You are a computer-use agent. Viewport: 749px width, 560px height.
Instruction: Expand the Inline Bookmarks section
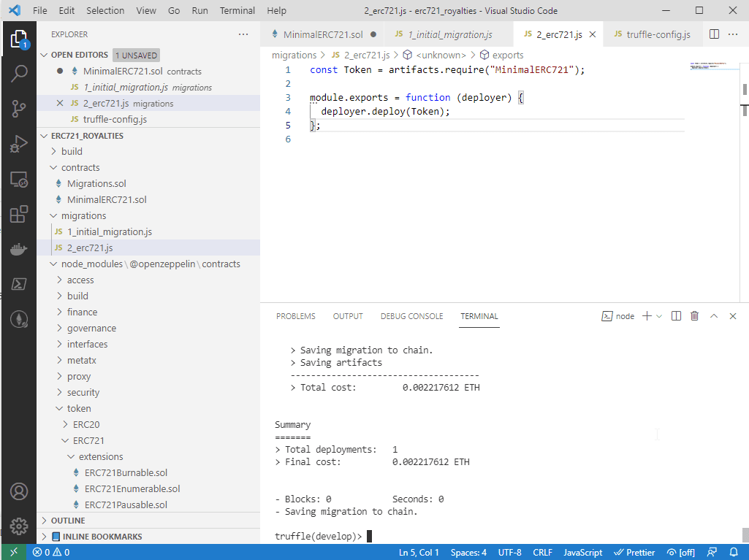44,537
